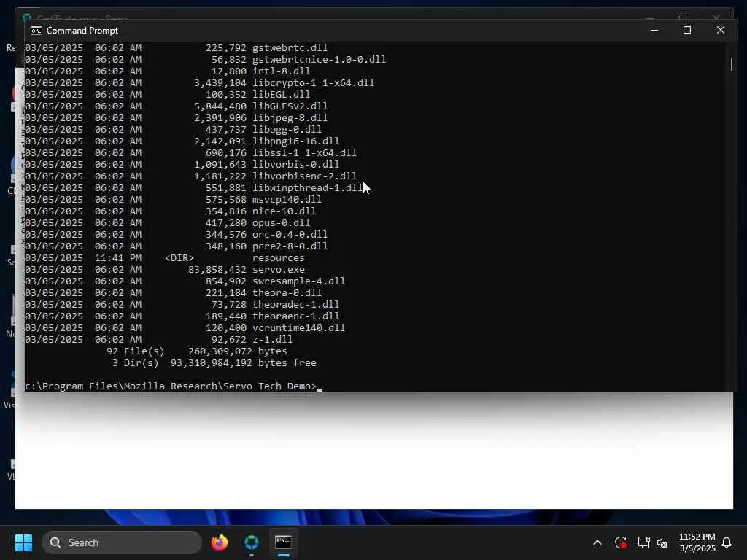Viewport: 747px width, 560px height.
Task: Open the notifications bell icon
Action: pos(727,542)
